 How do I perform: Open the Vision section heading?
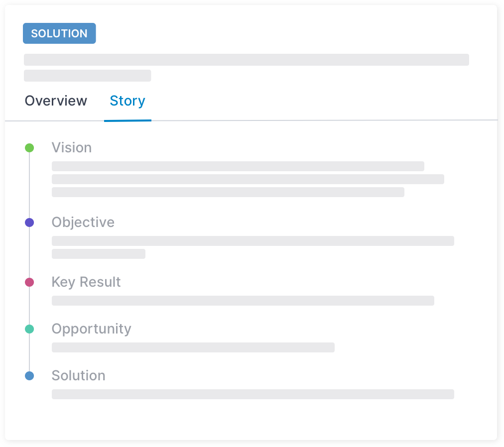click(72, 147)
